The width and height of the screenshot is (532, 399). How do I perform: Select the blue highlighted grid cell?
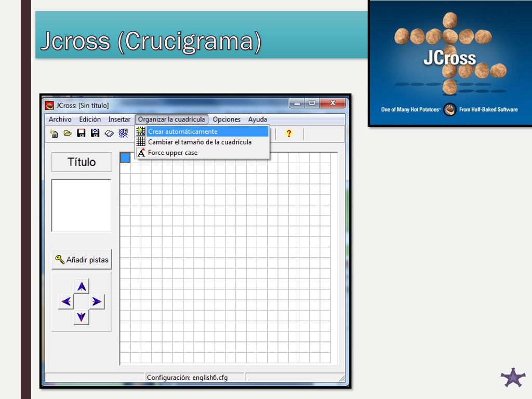pyautogui.click(x=125, y=157)
